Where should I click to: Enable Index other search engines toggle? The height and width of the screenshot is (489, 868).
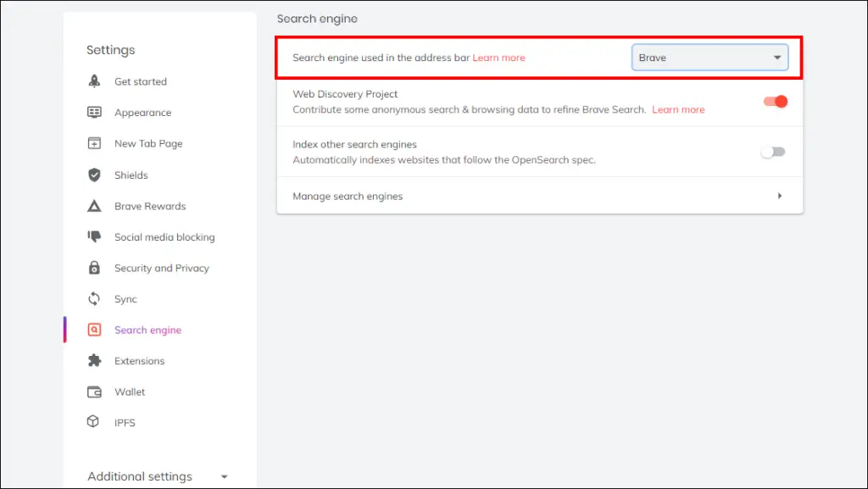[x=773, y=152]
